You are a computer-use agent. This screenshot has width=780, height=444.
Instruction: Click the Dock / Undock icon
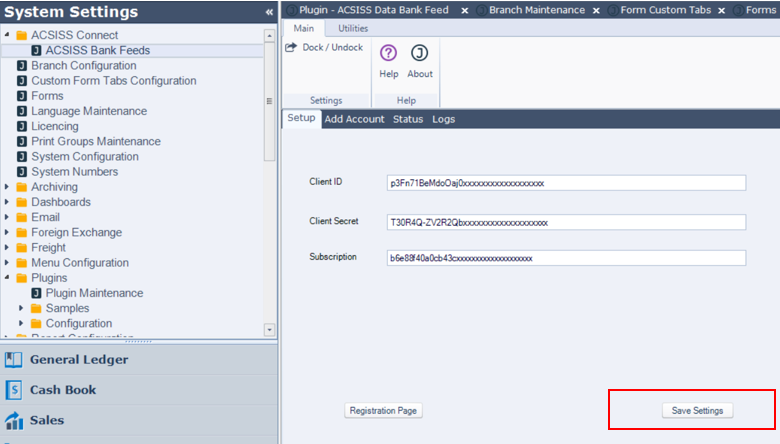tap(291, 47)
